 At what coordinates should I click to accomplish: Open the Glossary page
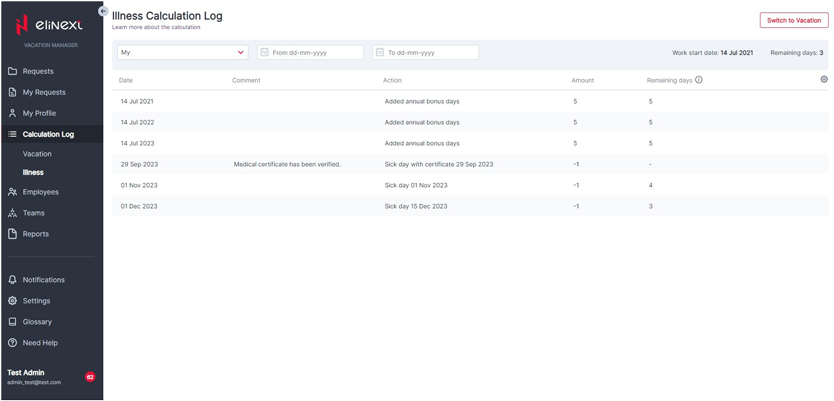[37, 322]
